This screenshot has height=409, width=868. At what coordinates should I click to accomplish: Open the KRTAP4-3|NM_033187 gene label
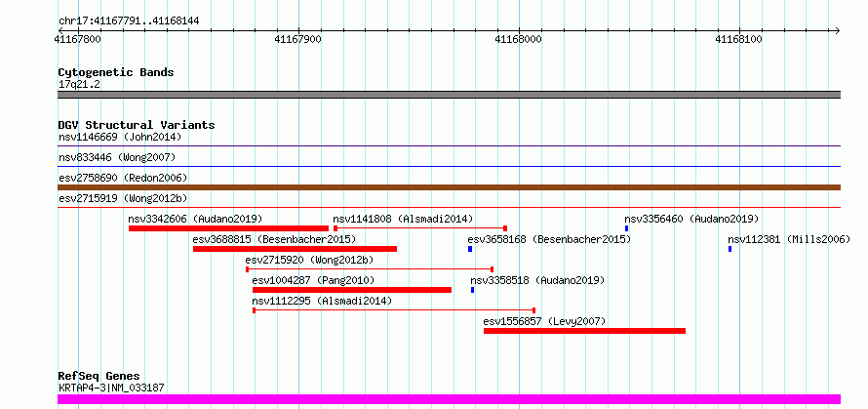point(111,388)
